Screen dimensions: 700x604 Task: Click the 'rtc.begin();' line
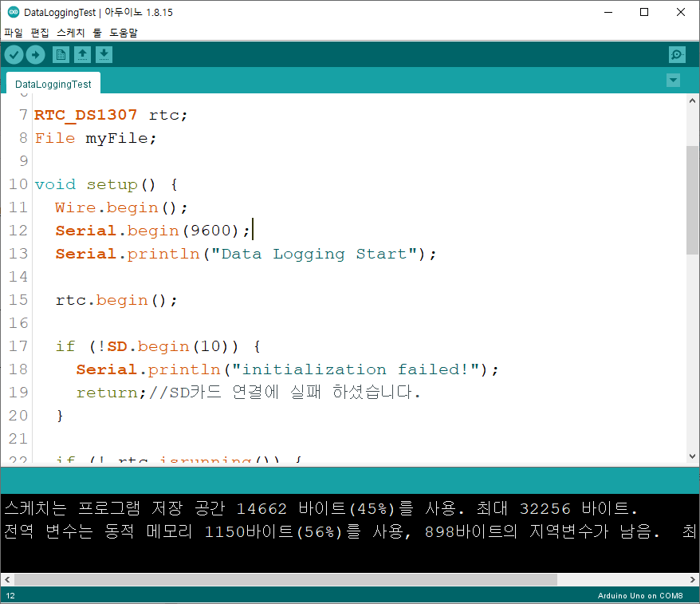click(116, 300)
